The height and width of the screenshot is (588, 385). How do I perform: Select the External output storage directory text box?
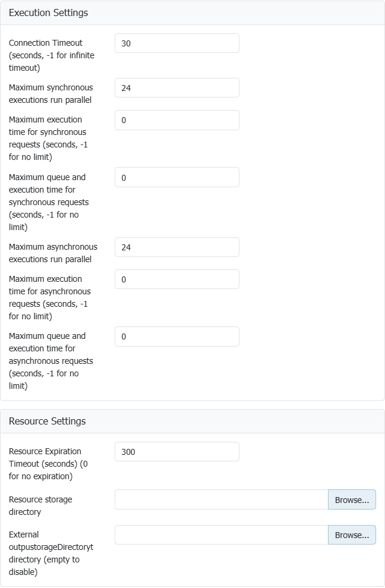pyautogui.click(x=221, y=535)
